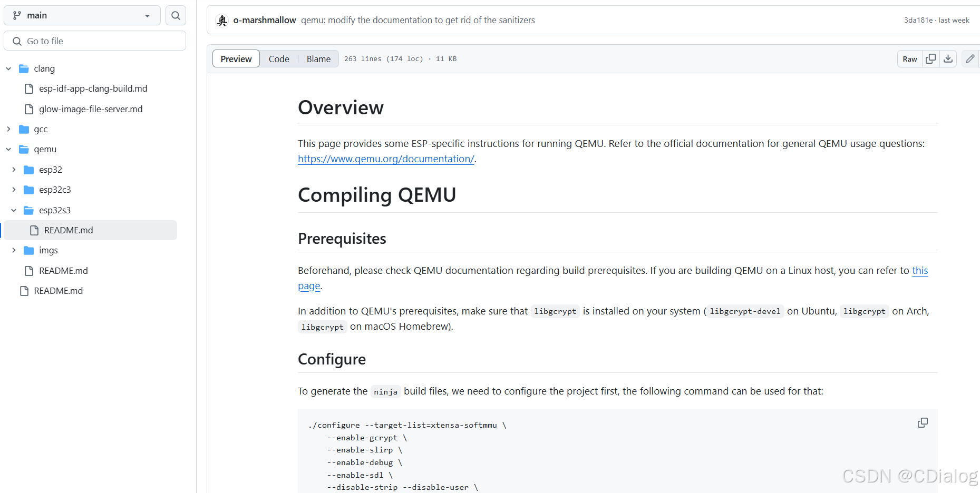The height and width of the screenshot is (493, 980).
Task: Open the o-marshmallow author profile link
Action: pyautogui.click(x=265, y=20)
